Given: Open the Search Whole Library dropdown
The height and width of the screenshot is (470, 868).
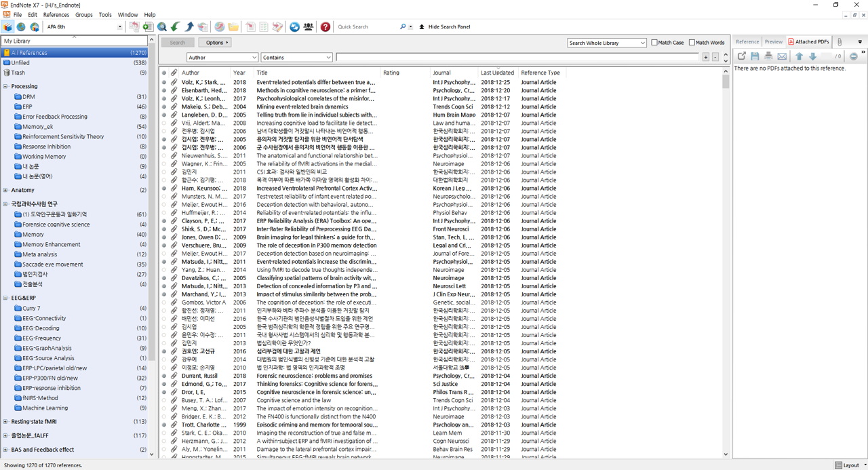Looking at the screenshot, I should 607,43.
